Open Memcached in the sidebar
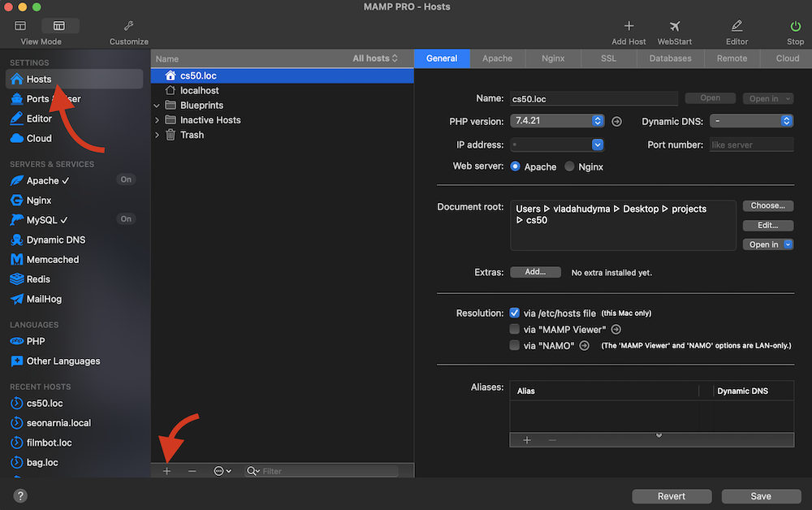812x510 pixels. point(52,260)
